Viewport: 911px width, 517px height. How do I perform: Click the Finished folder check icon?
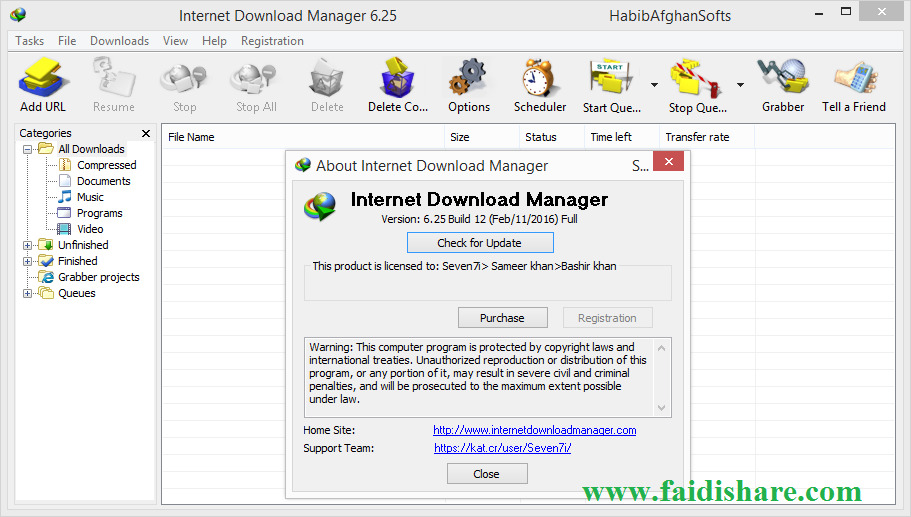[x=45, y=261]
